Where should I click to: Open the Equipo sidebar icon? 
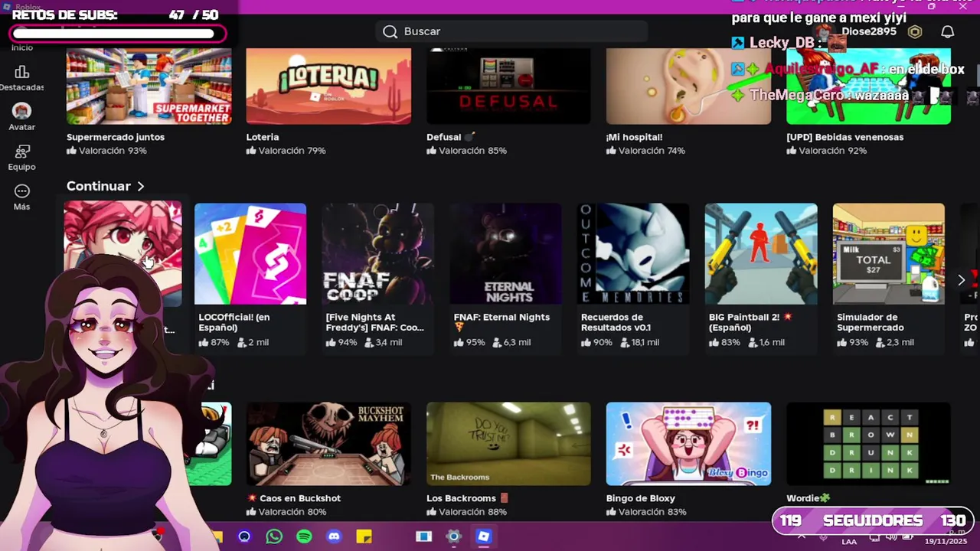pyautogui.click(x=21, y=152)
